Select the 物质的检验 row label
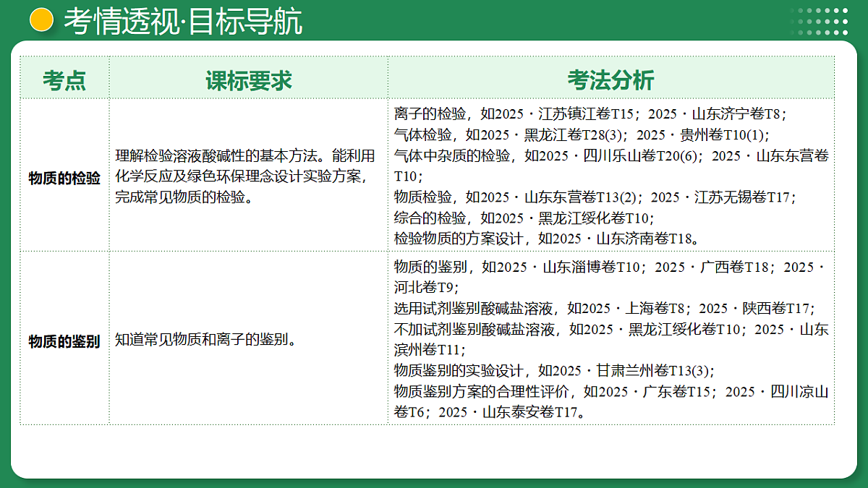 64,179
